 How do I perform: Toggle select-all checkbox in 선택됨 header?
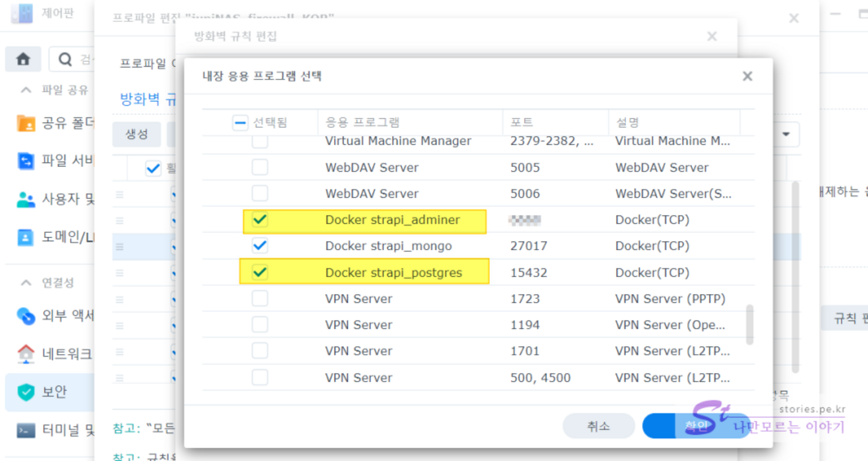click(240, 123)
